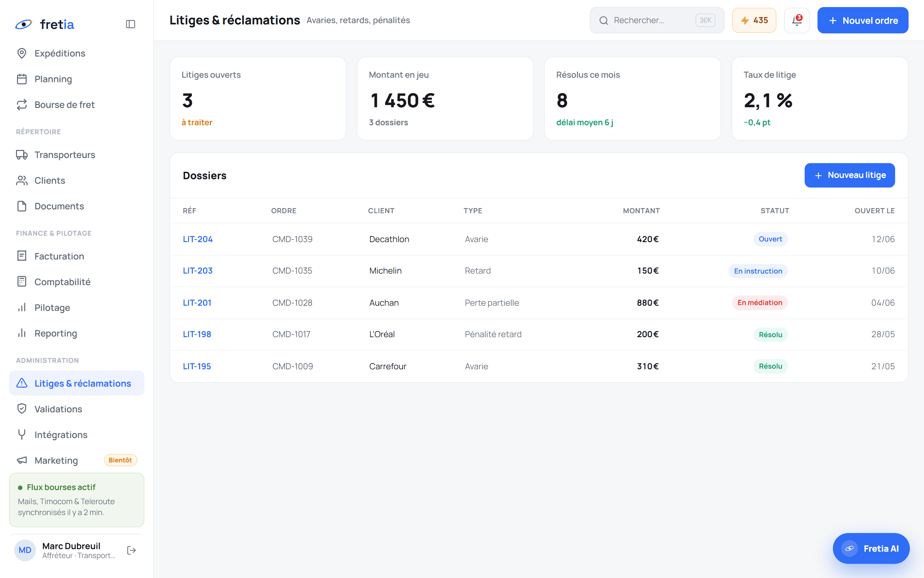
Task: Collapse the sidebar with the panel icon
Action: point(131,24)
